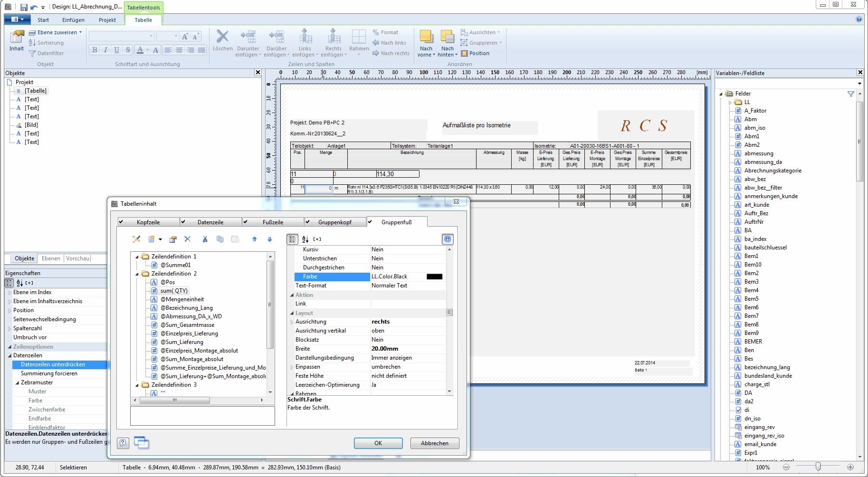Select the @Bezeichnung_Lang tree entry
The width and height of the screenshot is (868, 477).
click(x=186, y=308)
